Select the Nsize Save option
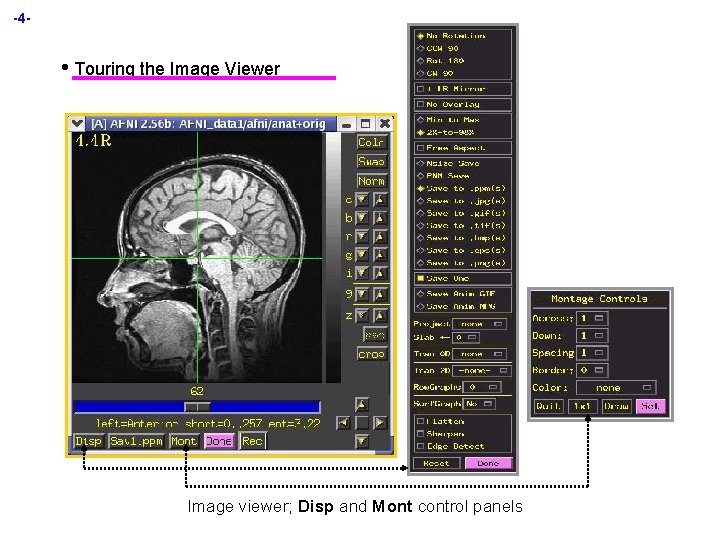 tap(448, 163)
